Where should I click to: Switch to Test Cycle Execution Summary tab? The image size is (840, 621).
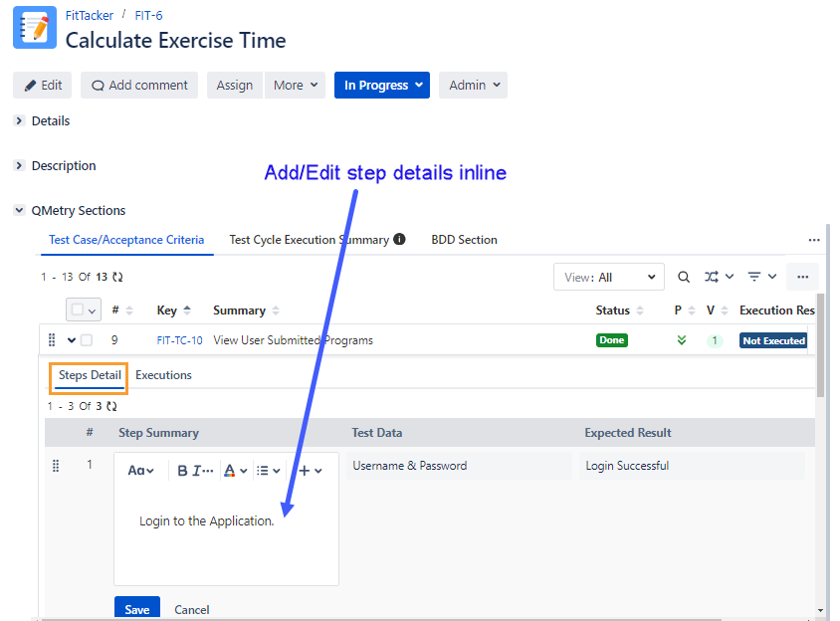tap(310, 240)
